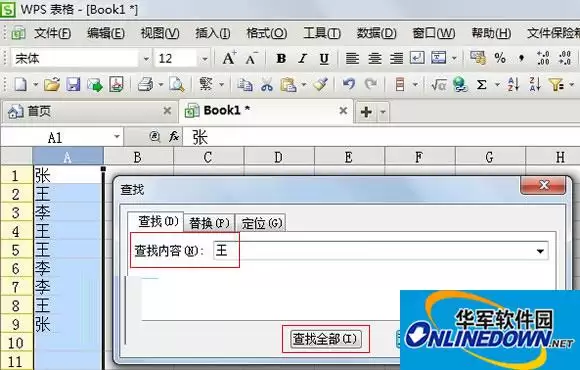This screenshot has height=370, width=580.
Task: Expand the font name 宋体 dropdown
Action: [146, 59]
